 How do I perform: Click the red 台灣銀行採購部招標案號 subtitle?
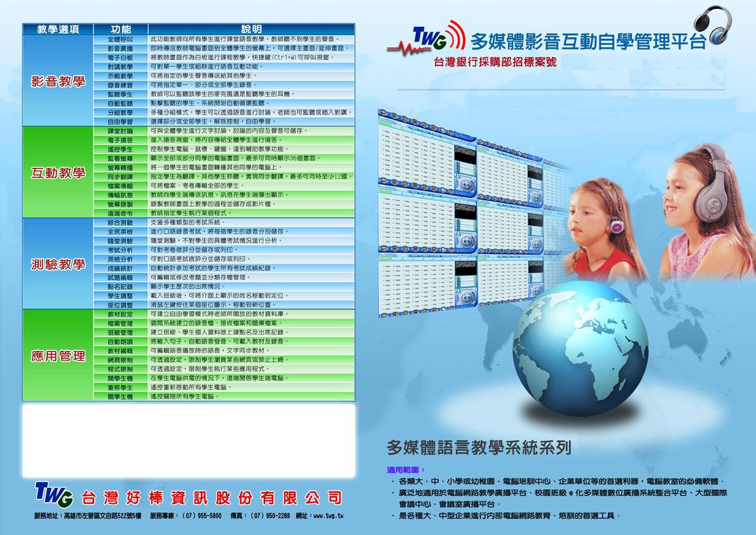tap(495, 62)
